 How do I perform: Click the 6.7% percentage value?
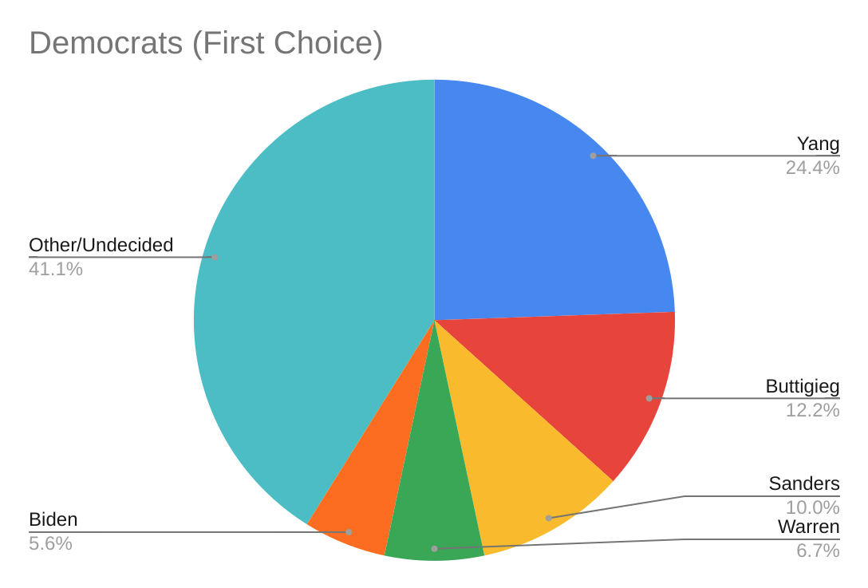pos(818,551)
